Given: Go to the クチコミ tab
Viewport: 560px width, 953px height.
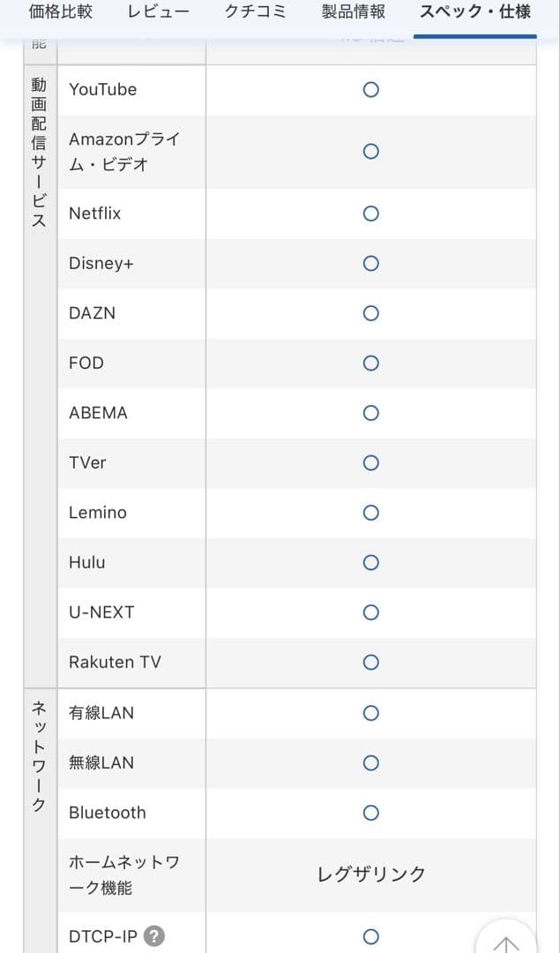Looking at the screenshot, I should (256, 12).
